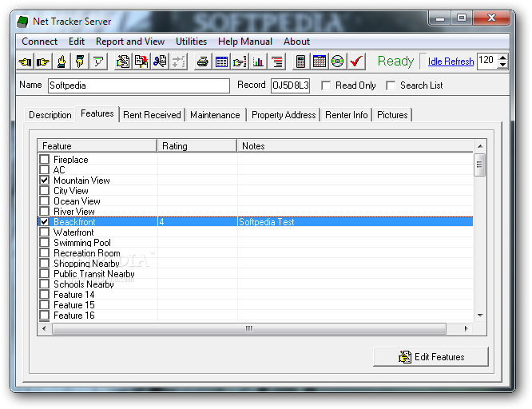Click the red indented lines icon
Viewport: 532px width, 409px height.
276,62
